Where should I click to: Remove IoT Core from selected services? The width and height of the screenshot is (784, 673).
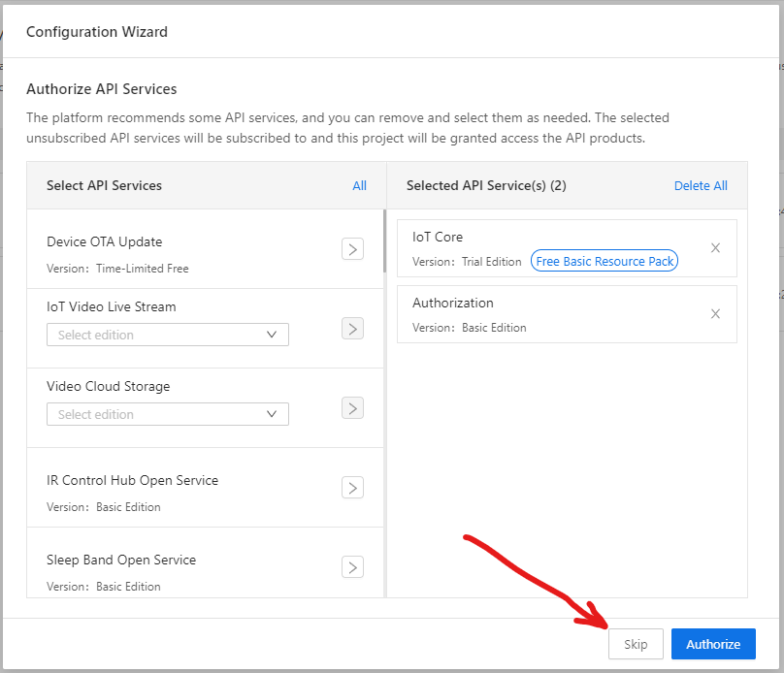click(x=715, y=248)
